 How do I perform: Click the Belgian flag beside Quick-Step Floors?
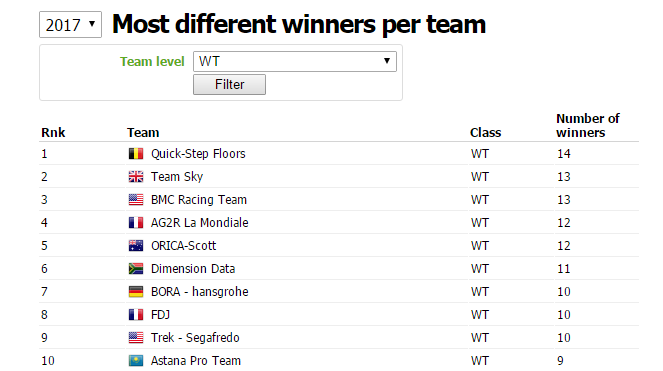136,154
